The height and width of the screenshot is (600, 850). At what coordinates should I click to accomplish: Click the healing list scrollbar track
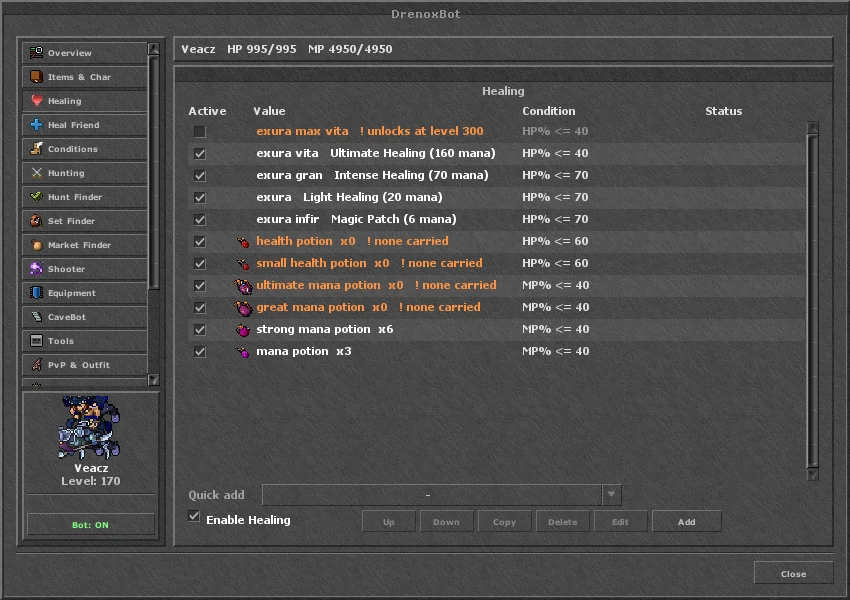point(812,301)
